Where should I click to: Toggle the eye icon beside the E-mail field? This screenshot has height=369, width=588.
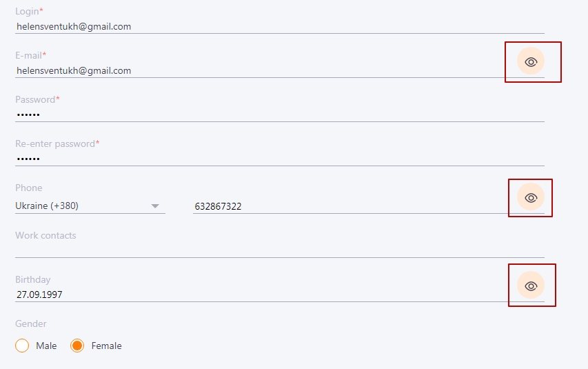531,61
